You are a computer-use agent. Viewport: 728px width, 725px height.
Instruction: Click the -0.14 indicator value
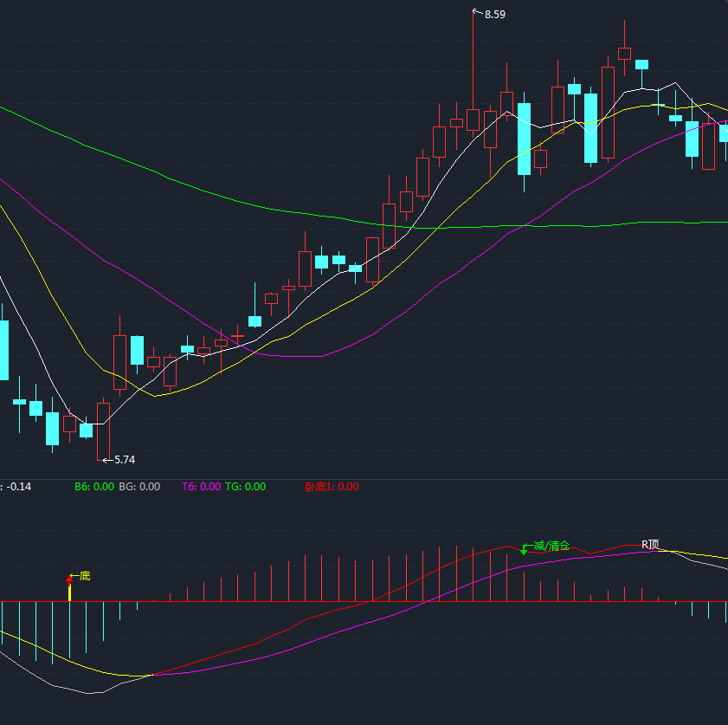pos(18,487)
